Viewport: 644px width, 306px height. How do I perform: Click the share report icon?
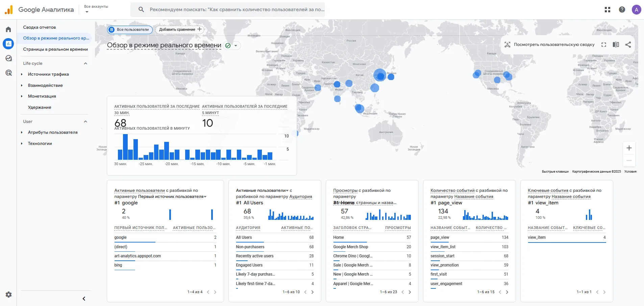tap(628, 45)
